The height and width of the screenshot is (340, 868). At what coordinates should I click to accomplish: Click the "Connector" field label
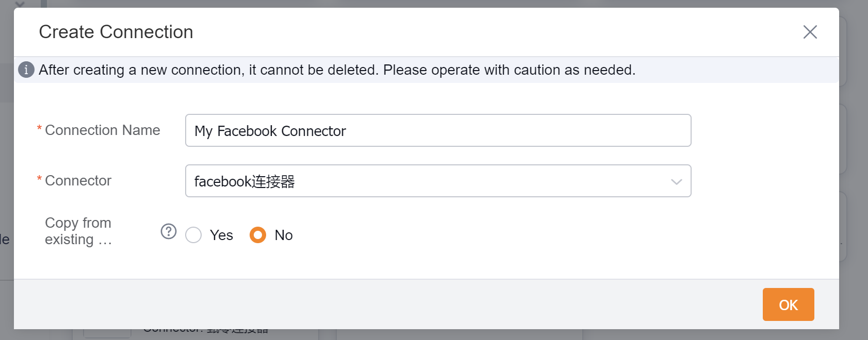click(x=78, y=181)
